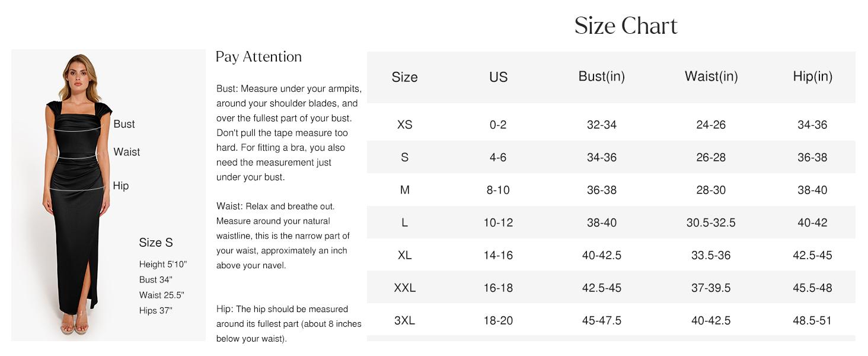Select the Size S model caption

tap(157, 243)
